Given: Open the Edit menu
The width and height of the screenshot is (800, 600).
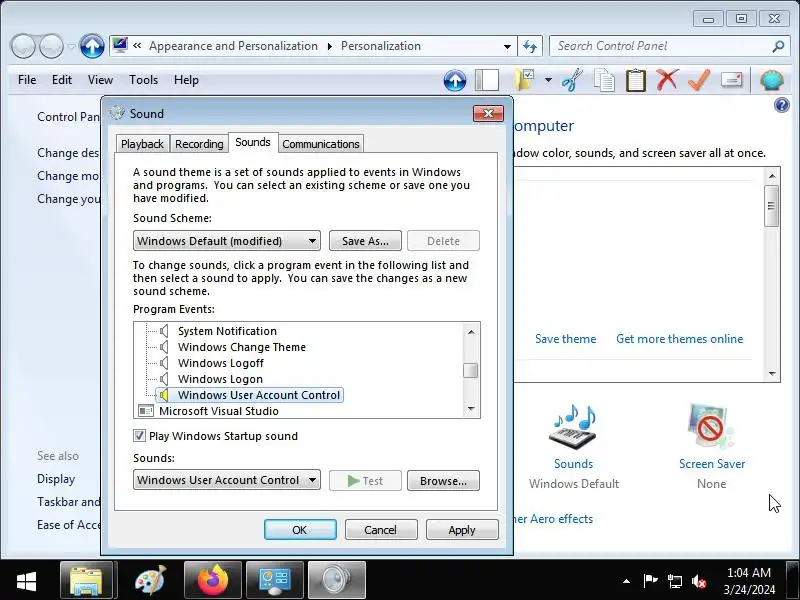Looking at the screenshot, I should click(62, 80).
